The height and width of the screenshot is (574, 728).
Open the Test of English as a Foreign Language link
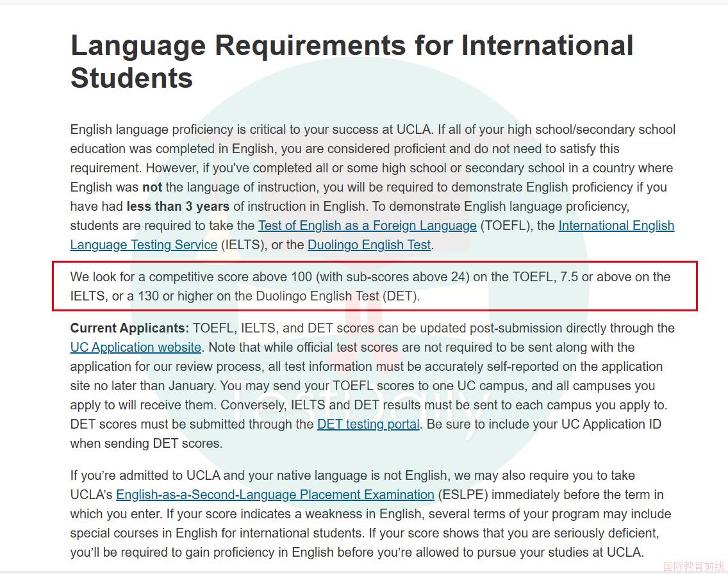(x=367, y=225)
